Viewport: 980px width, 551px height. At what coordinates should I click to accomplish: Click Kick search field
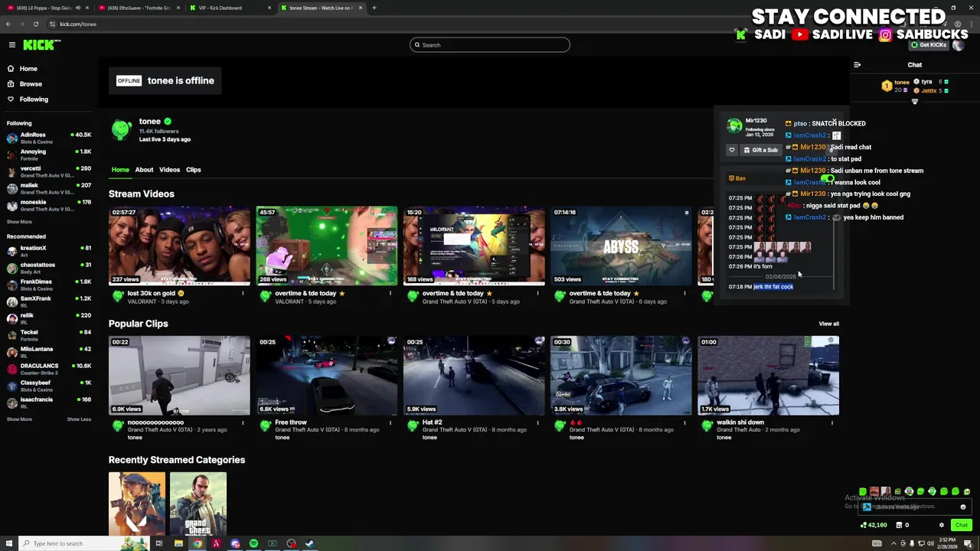tap(490, 44)
